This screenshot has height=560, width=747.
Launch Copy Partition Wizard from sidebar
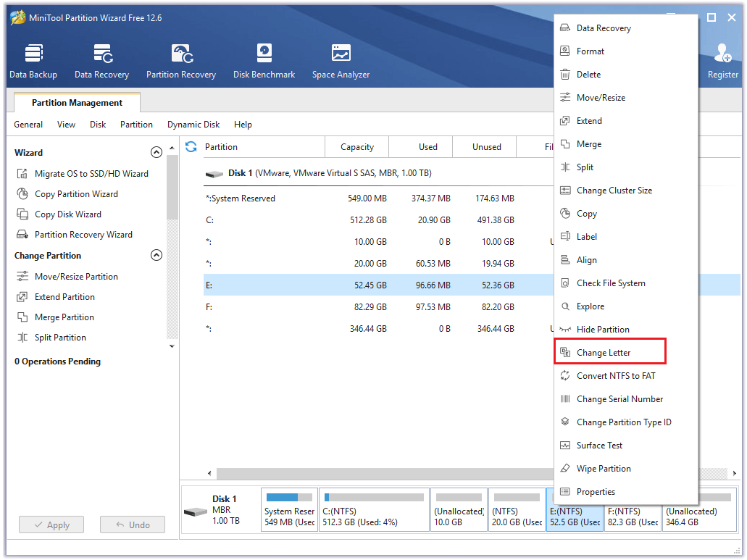click(x=67, y=194)
